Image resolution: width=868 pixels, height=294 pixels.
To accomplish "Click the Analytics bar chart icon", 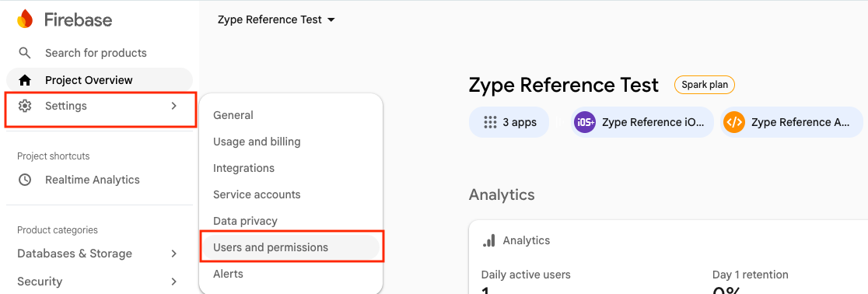I will click(x=488, y=240).
